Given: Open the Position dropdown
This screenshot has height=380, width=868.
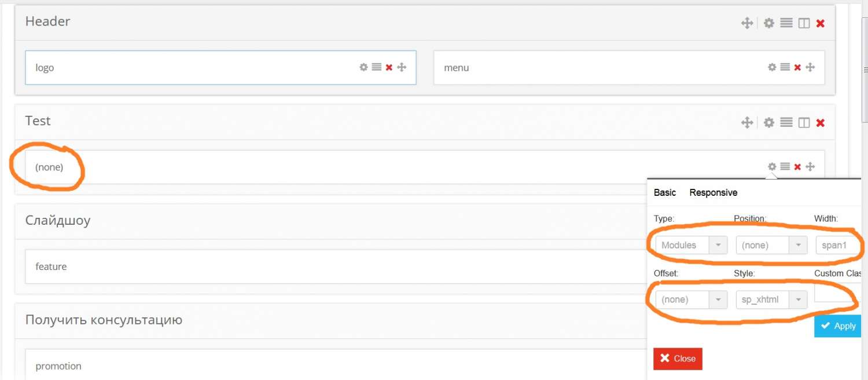Looking at the screenshot, I should (771, 245).
